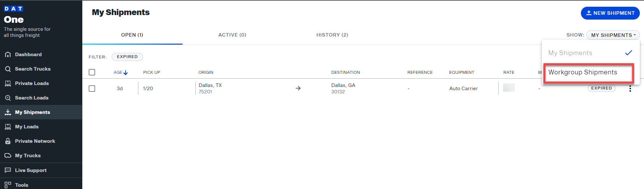
Task: Tick the Dallas shipment row checkbox
Action: pos(92,89)
